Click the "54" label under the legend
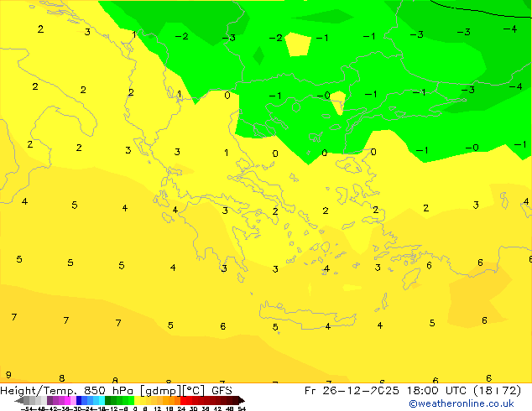The image size is (532, 411). [242, 409]
